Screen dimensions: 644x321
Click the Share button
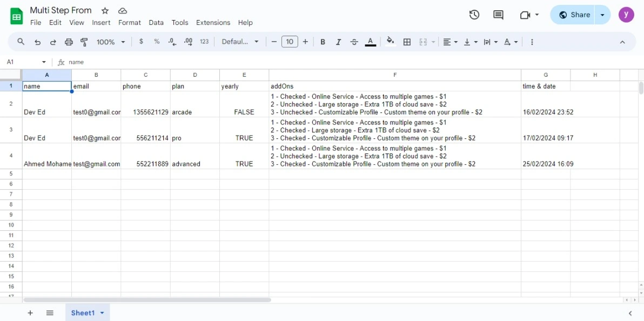pyautogui.click(x=573, y=15)
